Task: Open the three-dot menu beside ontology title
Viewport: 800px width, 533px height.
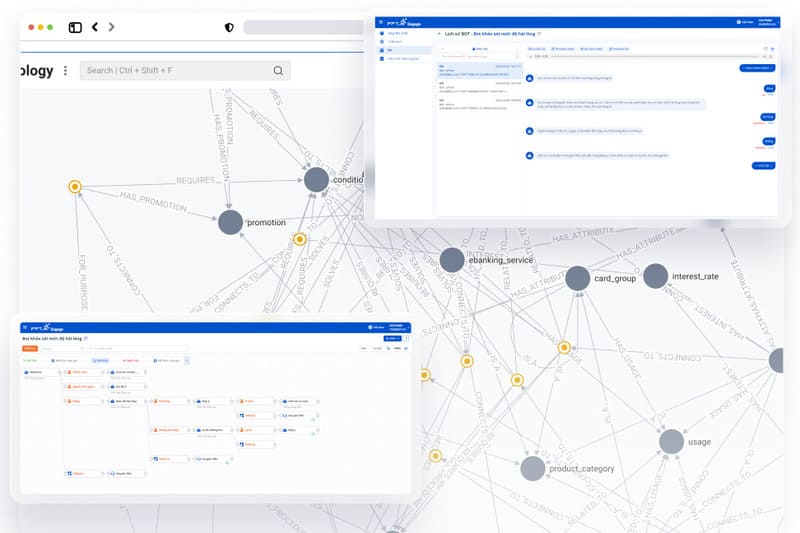Action: 66,71
